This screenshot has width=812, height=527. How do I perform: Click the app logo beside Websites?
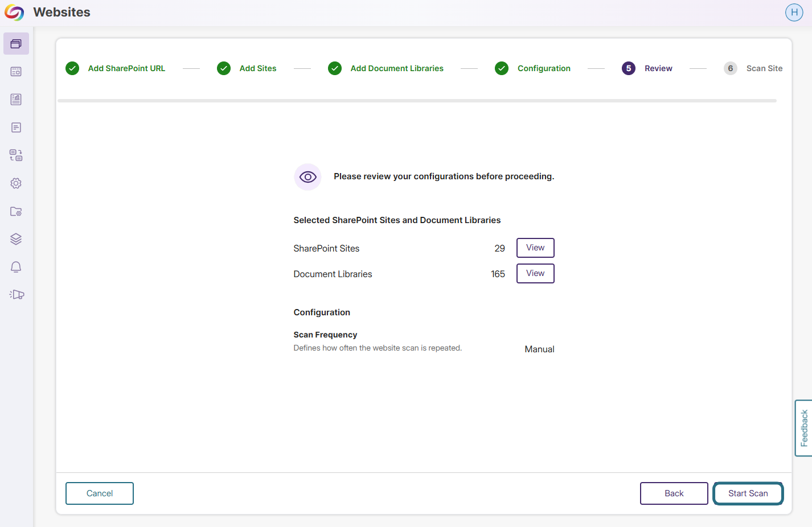click(14, 13)
